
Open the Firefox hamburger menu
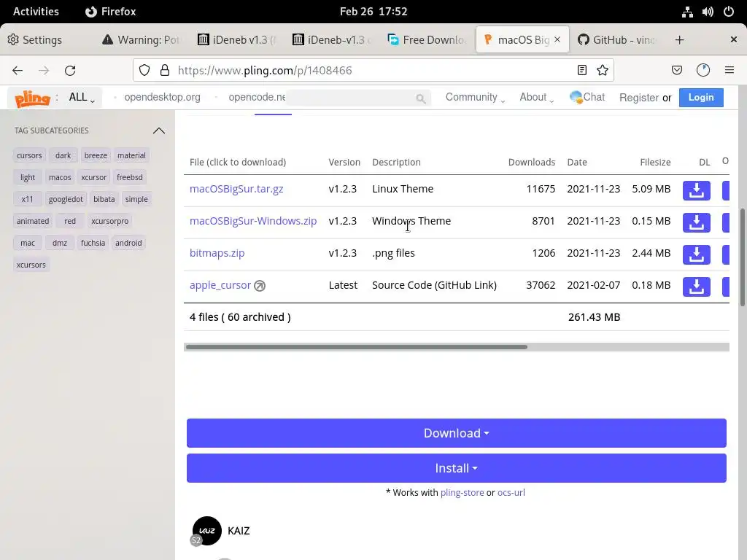tap(729, 71)
